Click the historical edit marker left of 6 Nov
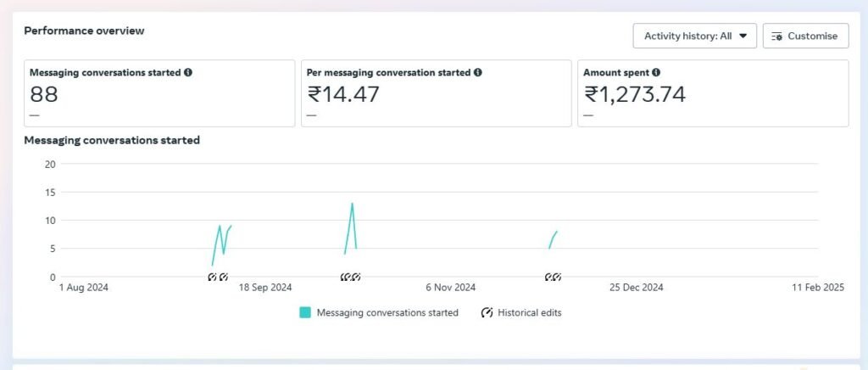Image resolution: width=868 pixels, height=370 pixels. click(351, 277)
